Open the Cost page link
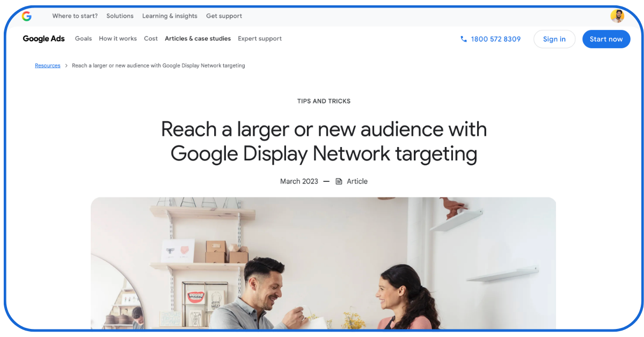 (151, 39)
